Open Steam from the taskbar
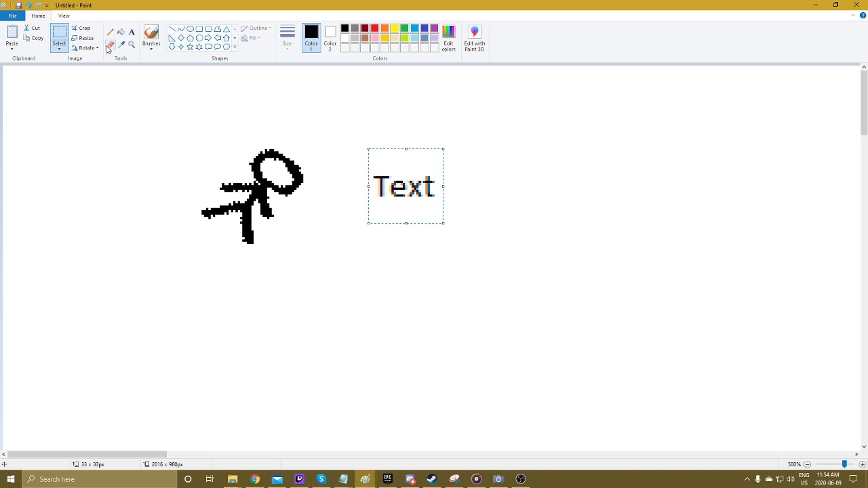The image size is (868, 488). coord(432,479)
